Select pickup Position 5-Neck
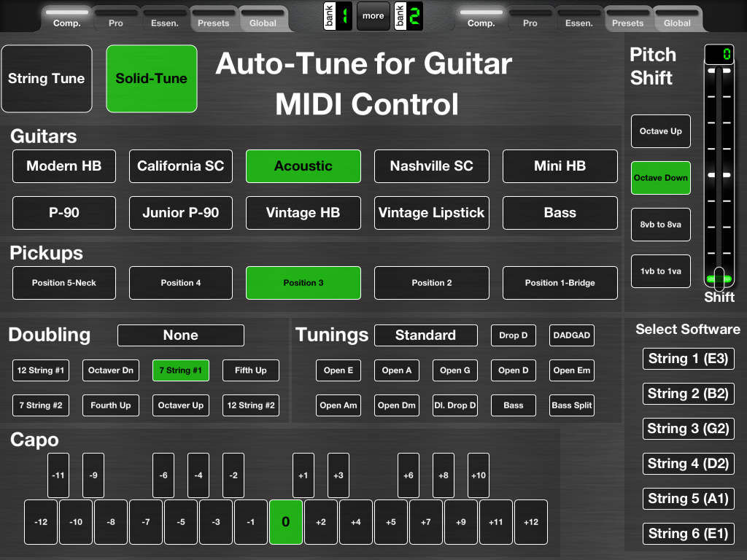Viewport: 747px width, 560px height. [64, 283]
